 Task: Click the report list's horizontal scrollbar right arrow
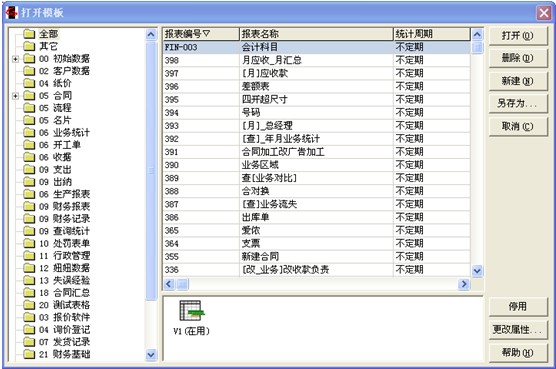(x=463, y=284)
